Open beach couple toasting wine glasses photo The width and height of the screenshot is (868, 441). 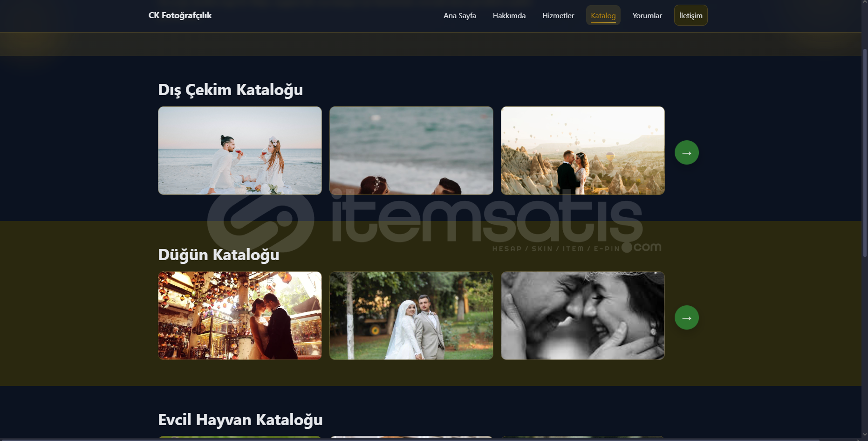click(x=239, y=151)
